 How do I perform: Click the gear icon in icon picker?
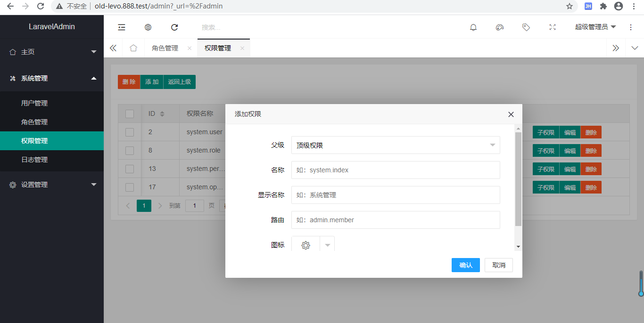[305, 245]
